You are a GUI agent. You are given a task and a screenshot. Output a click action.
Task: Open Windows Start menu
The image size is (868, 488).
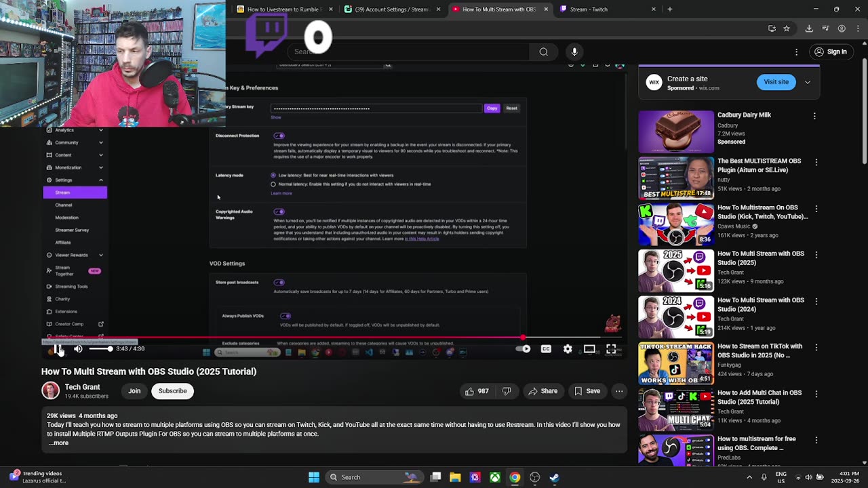click(314, 477)
